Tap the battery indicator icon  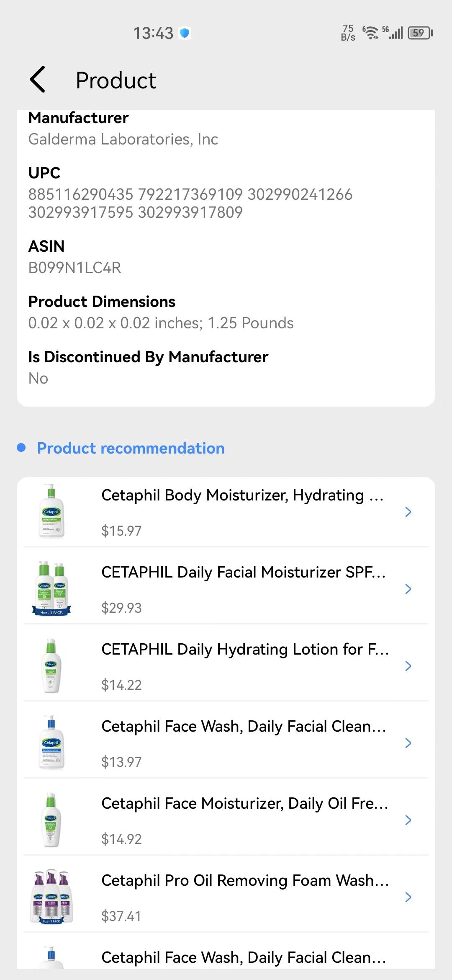(420, 33)
